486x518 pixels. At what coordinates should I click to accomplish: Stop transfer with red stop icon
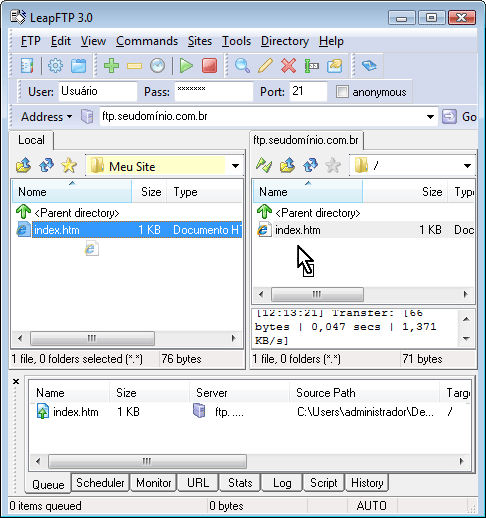pyautogui.click(x=209, y=65)
